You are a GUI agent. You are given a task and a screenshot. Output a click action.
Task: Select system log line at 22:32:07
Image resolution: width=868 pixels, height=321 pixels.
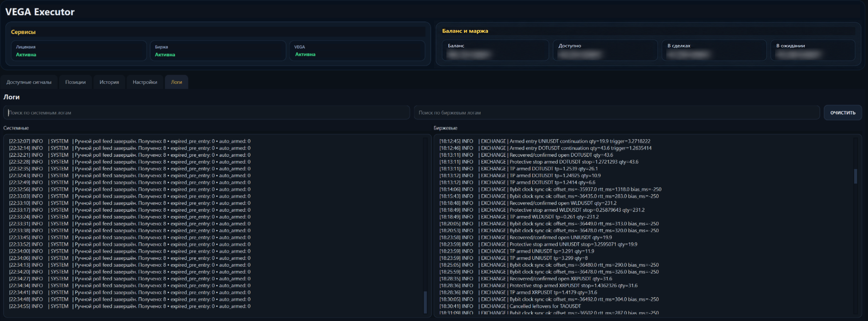130,141
